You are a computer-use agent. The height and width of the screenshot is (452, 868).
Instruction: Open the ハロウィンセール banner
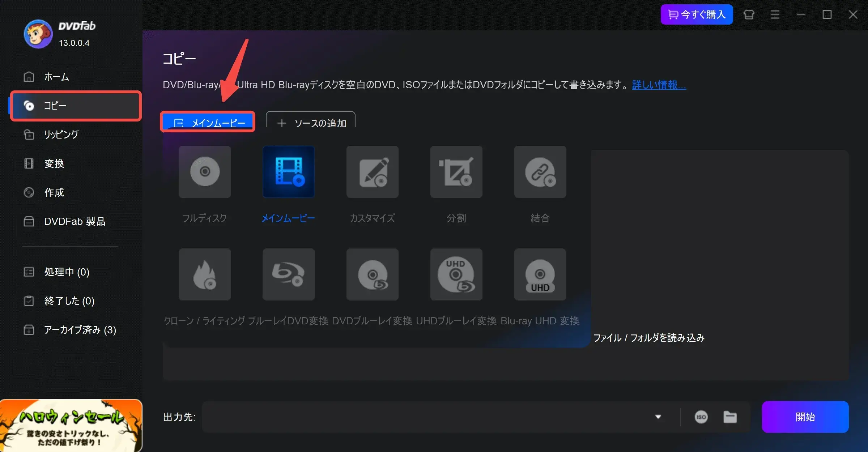[71, 425]
